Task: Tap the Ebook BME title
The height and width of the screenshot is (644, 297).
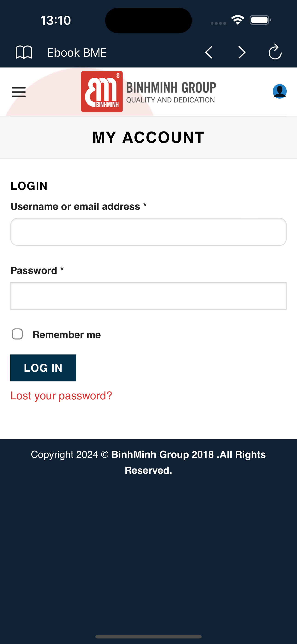Action: [x=77, y=53]
